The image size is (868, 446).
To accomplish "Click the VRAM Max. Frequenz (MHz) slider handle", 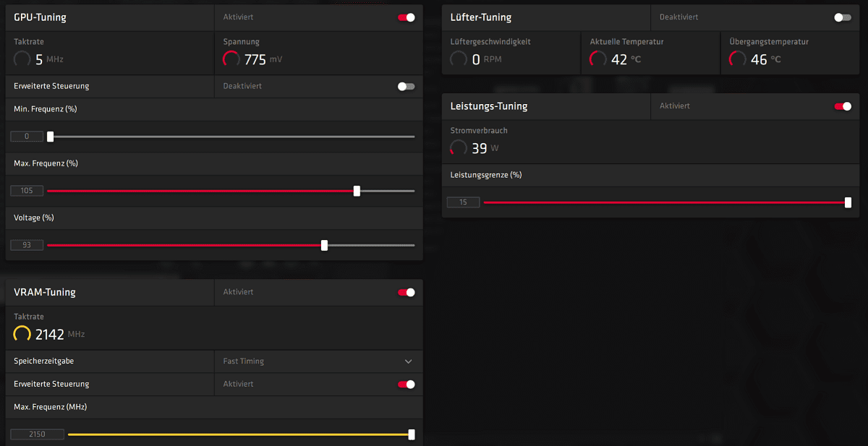I will pos(412,434).
